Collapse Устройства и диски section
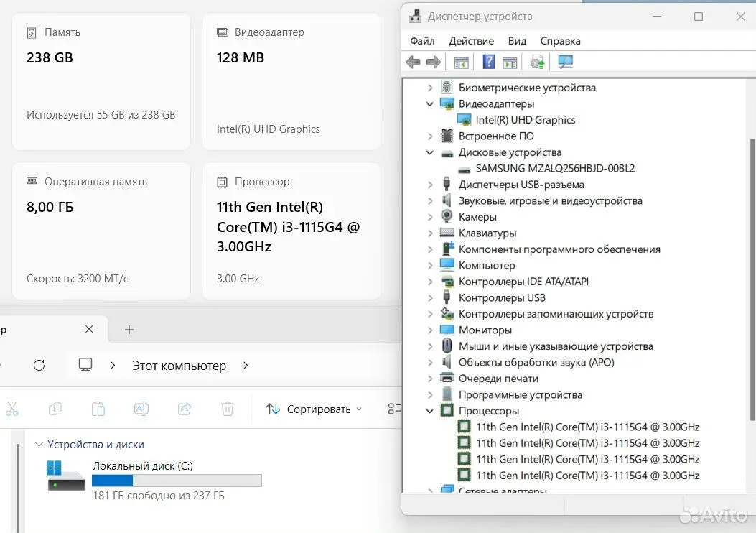This screenshot has height=533, width=756. (39, 444)
